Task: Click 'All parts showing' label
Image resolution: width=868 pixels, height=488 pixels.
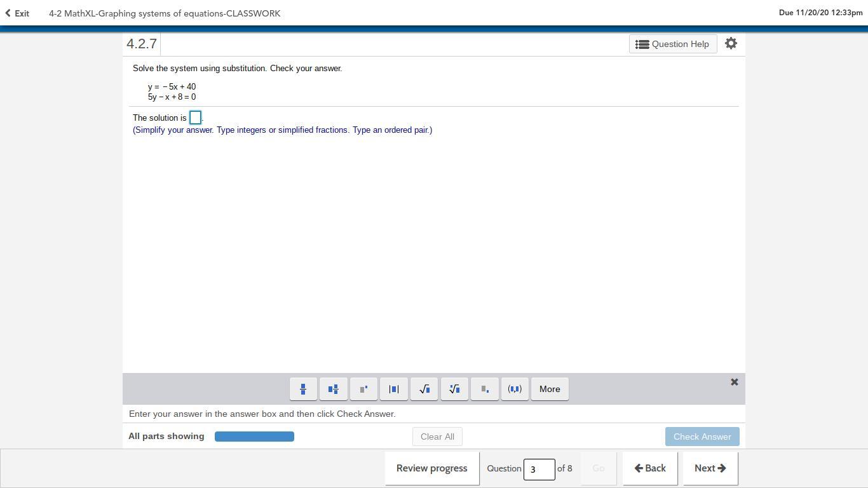Action: [166, 436]
